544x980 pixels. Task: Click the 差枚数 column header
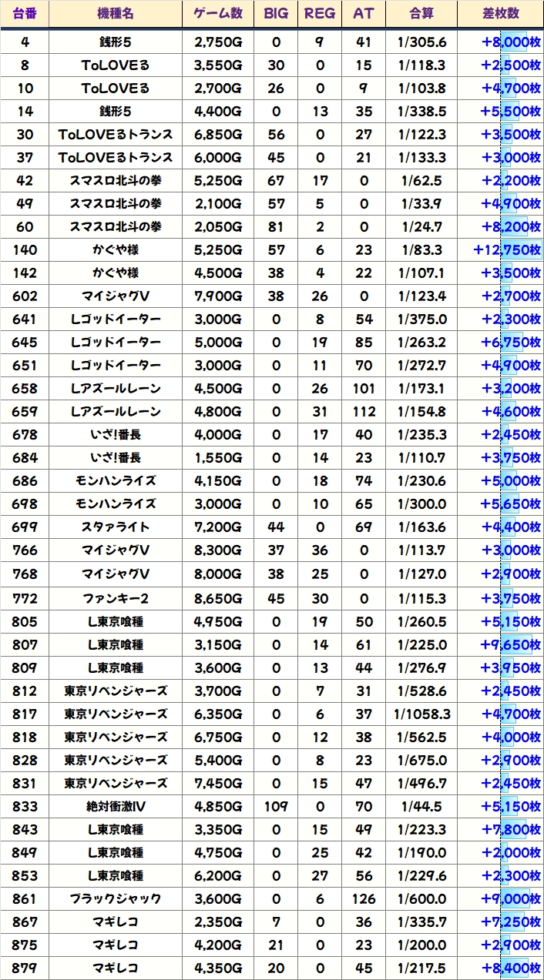click(x=500, y=14)
